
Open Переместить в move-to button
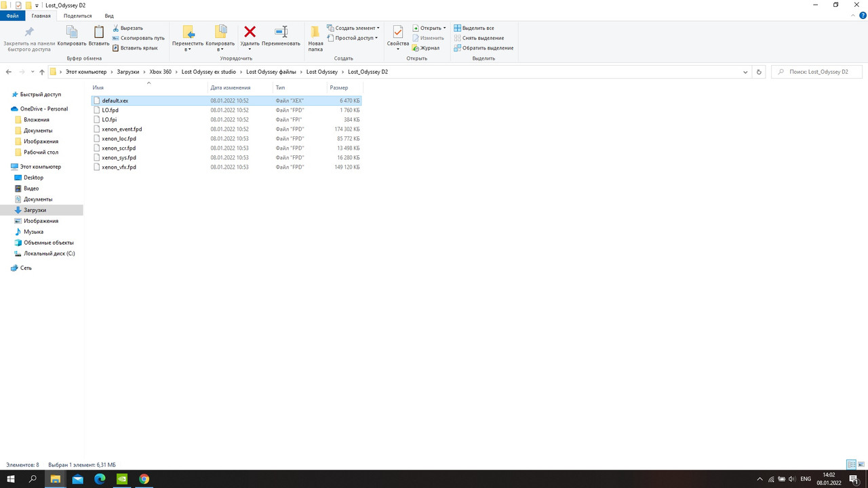point(188,38)
